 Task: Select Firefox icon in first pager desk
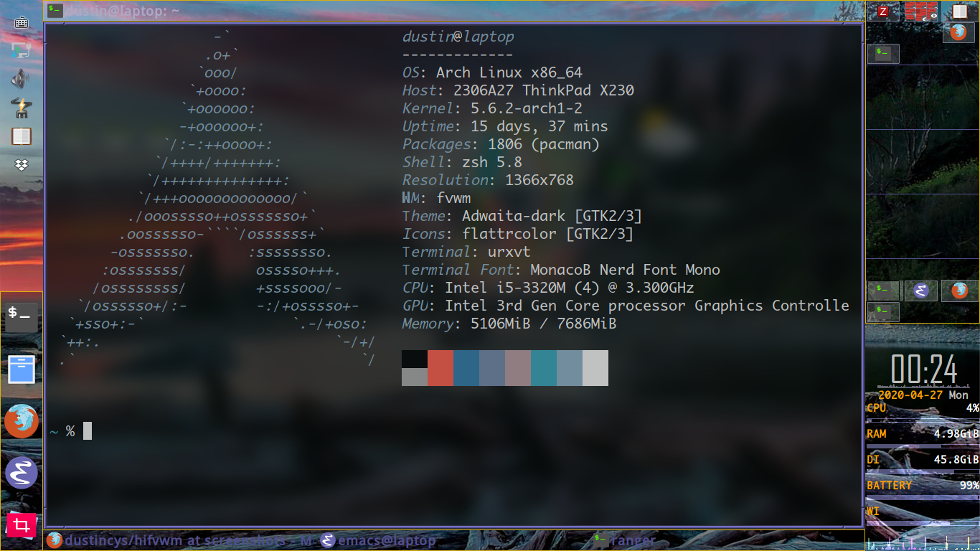958,32
